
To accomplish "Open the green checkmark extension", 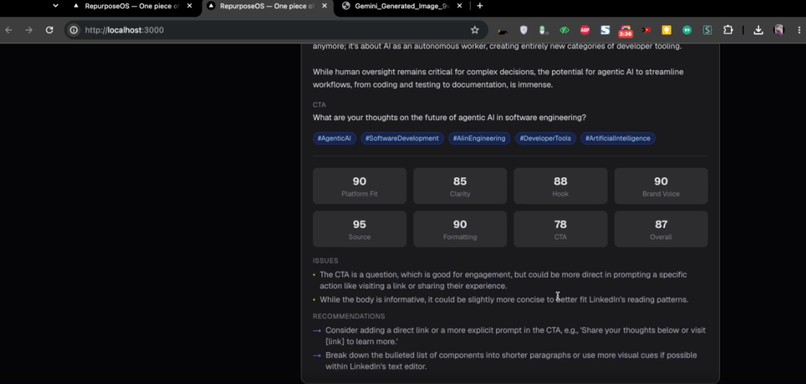I will pyautogui.click(x=564, y=30).
